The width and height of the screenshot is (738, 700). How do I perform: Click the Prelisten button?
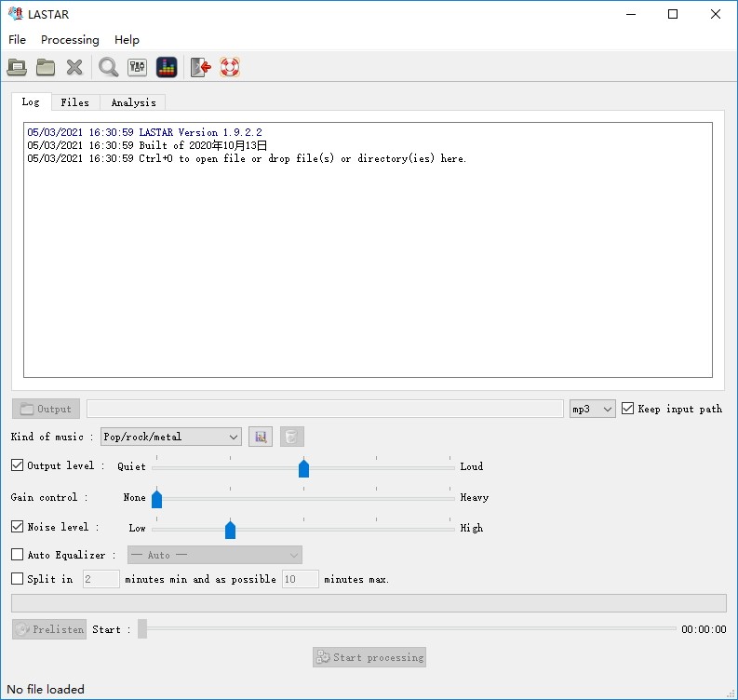[49, 629]
